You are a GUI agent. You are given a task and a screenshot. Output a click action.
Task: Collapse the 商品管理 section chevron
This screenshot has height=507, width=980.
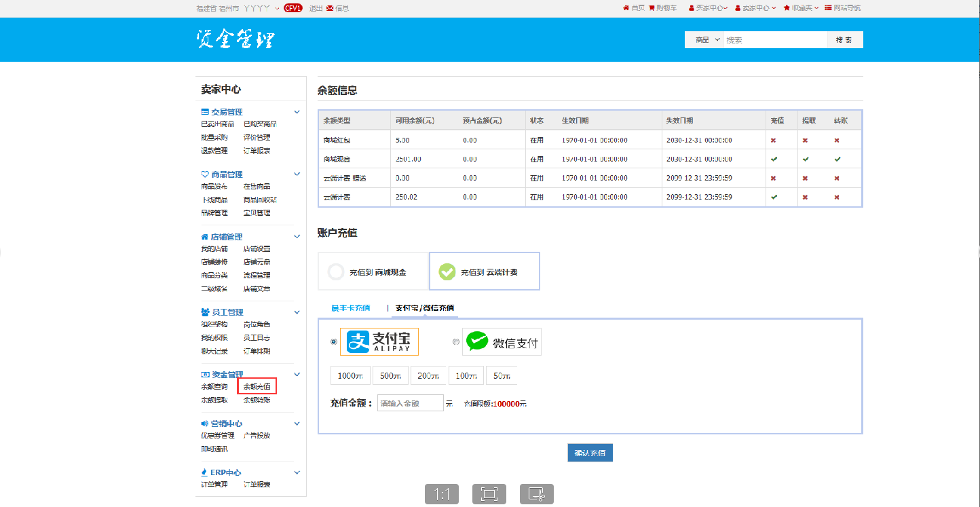pyautogui.click(x=297, y=174)
